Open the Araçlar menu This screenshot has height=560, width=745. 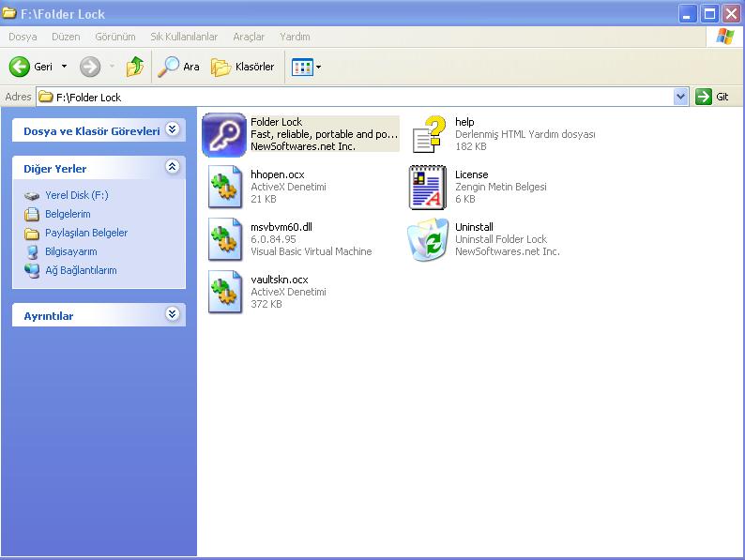click(x=249, y=37)
